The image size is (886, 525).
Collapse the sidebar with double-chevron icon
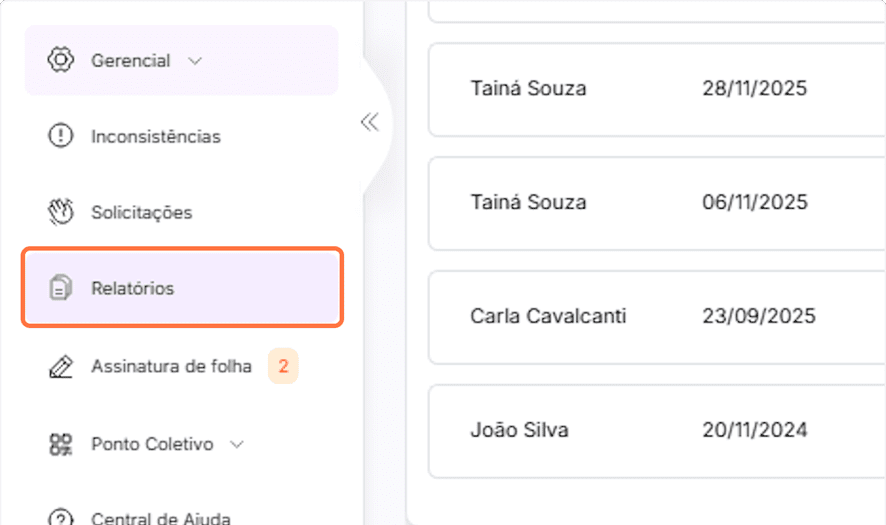370,122
